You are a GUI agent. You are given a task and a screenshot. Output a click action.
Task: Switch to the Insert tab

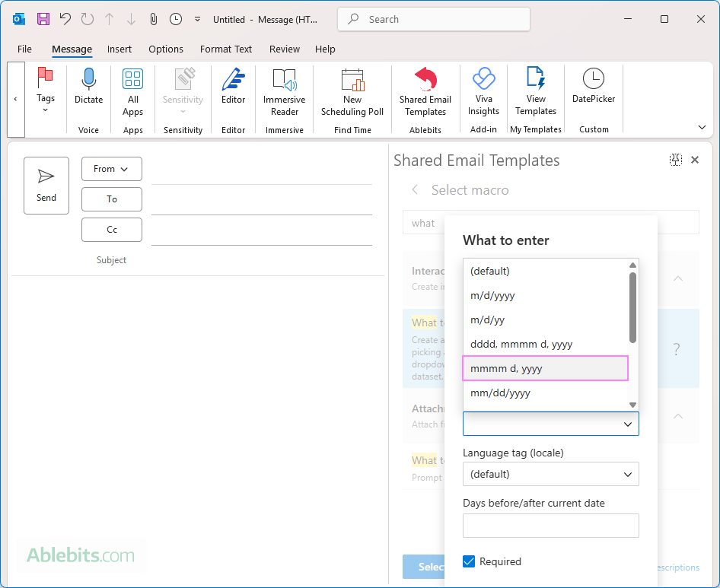pos(119,49)
